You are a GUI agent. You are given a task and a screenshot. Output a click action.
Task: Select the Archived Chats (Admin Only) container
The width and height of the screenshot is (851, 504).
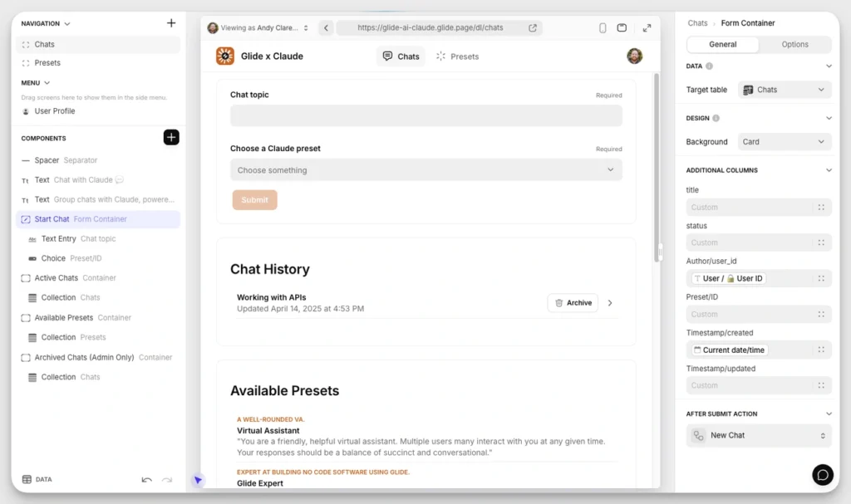click(98, 358)
